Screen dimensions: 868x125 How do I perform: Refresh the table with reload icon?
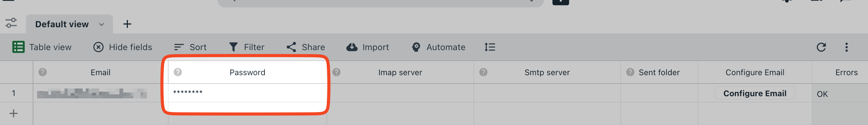pyautogui.click(x=821, y=47)
